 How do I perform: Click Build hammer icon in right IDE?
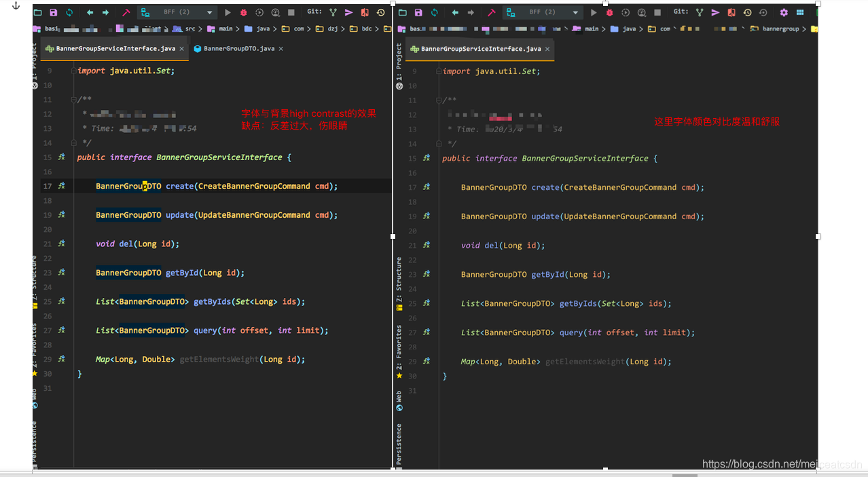pos(492,12)
